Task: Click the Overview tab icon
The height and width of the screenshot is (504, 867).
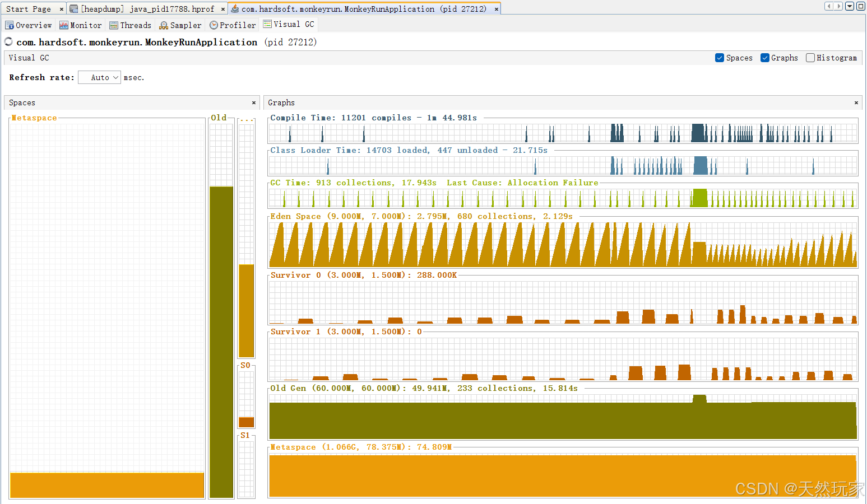Action: pyautogui.click(x=10, y=25)
